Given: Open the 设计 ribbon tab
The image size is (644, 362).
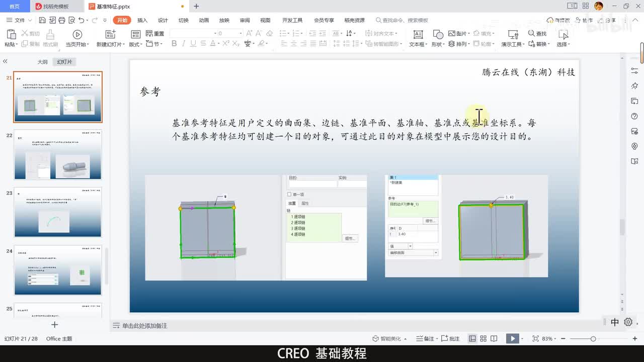Looking at the screenshot, I should point(163,20).
